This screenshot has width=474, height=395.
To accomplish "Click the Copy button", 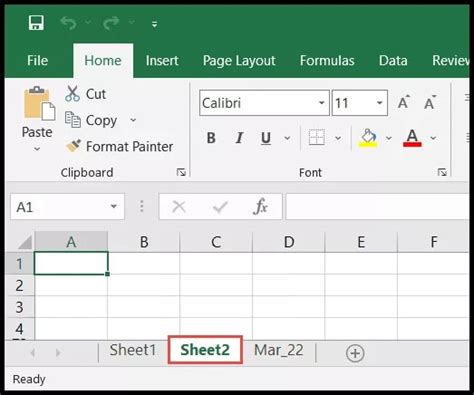I will 91,120.
